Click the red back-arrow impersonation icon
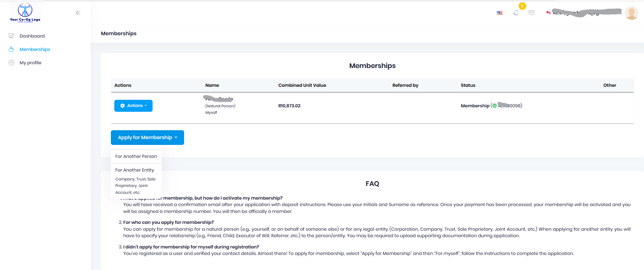The width and height of the screenshot is (644, 270). (x=548, y=13)
